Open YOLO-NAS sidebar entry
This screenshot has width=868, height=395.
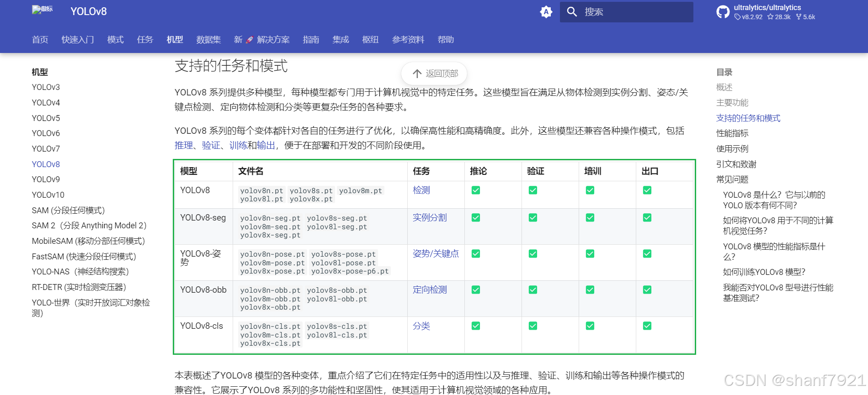click(80, 272)
